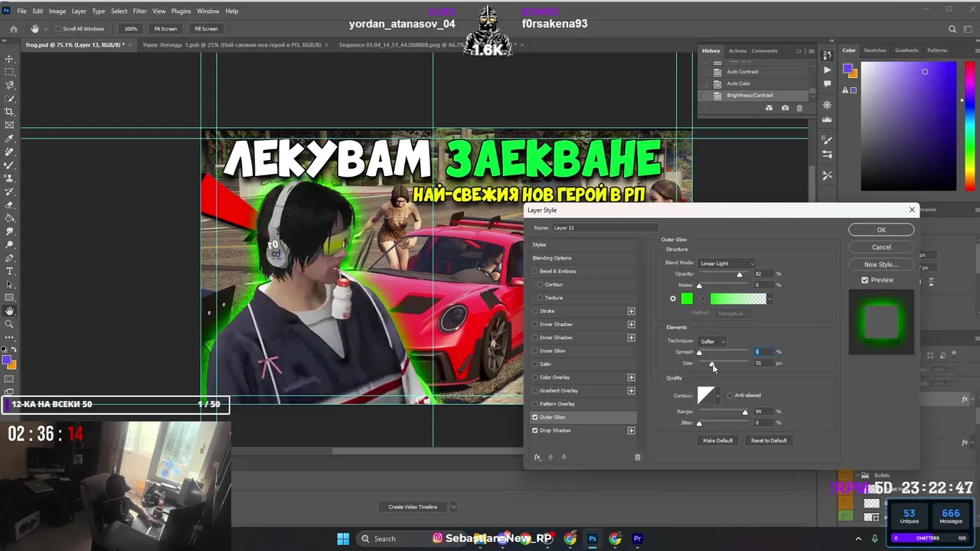
Task: Select the Eraser tool
Action: click(x=9, y=204)
